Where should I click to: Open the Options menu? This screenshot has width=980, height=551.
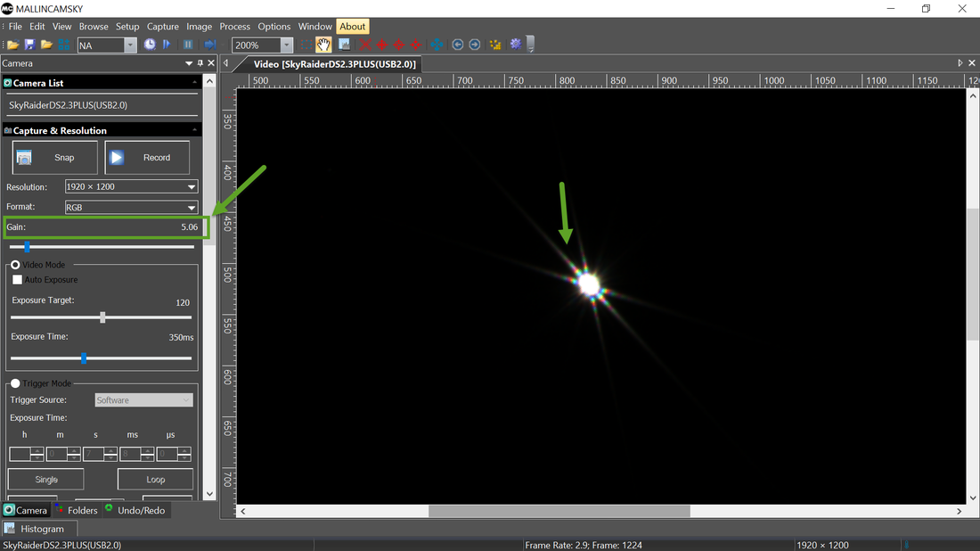point(274,26)
